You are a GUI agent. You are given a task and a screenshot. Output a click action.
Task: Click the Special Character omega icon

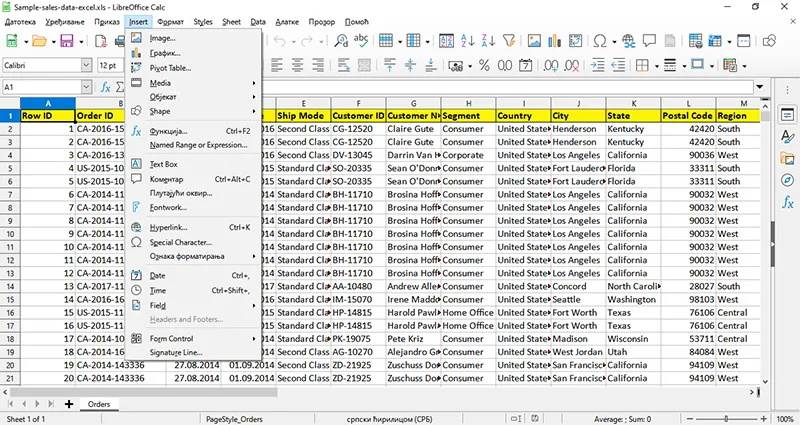click(600, 41)
